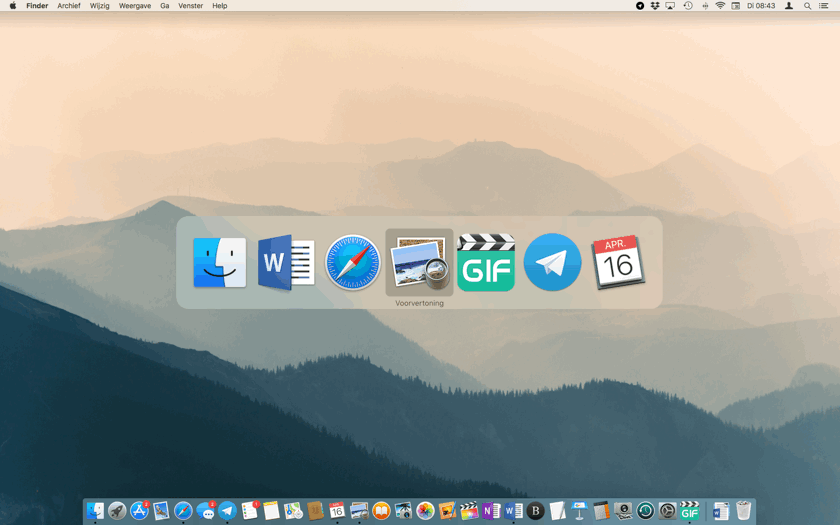Open the colorful clapperboard video app in Dock
840x525 pixels.
pyautogui.click(x=469, y=511)
